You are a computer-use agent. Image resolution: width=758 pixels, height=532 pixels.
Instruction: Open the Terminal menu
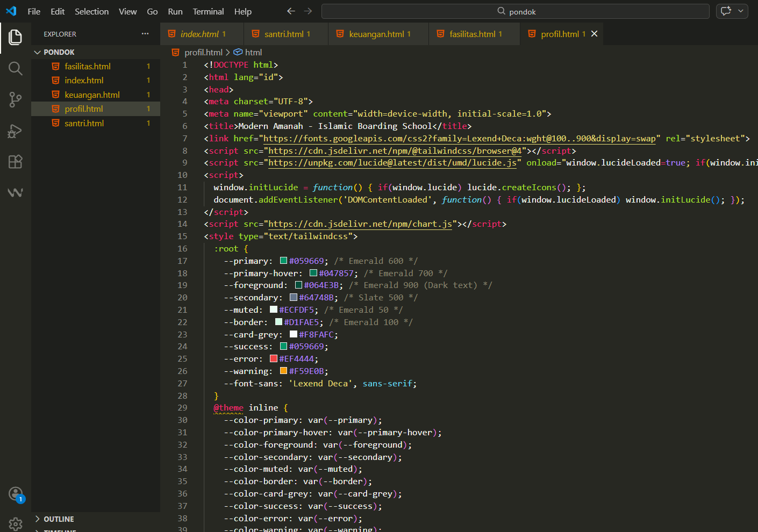click(x=208, y=11)
